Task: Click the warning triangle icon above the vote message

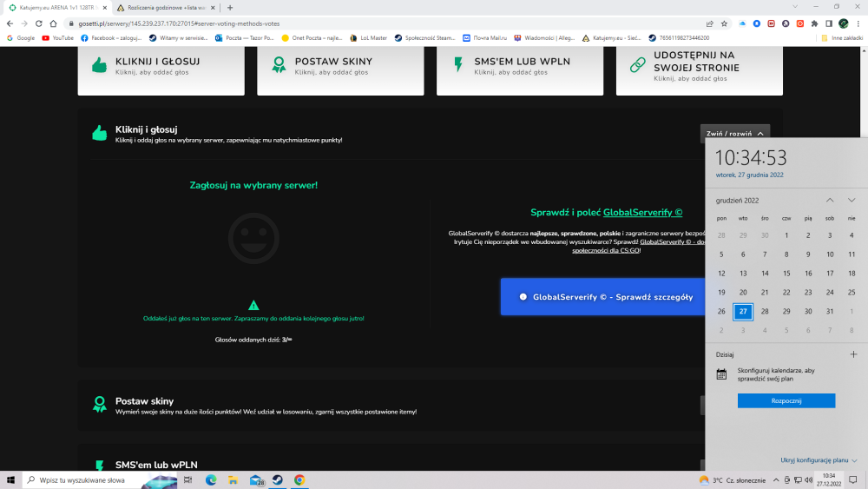Action: tap(253, 305)
